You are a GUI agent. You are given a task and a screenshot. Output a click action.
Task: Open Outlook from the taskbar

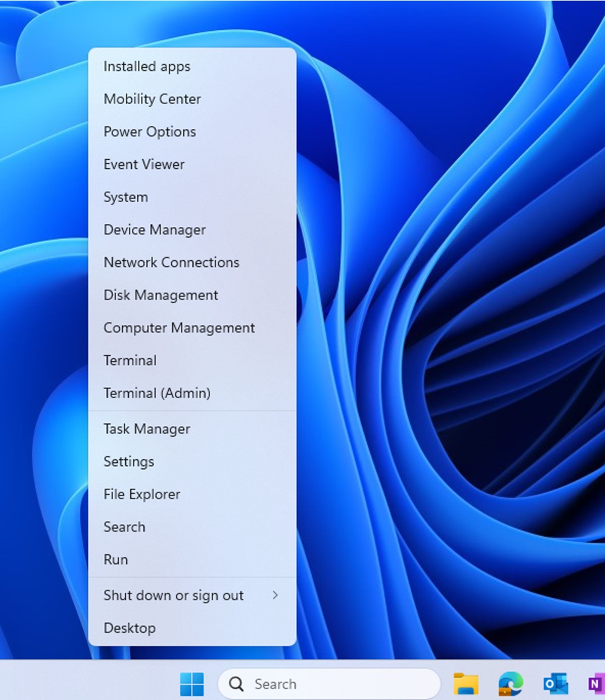pos(555,684)
